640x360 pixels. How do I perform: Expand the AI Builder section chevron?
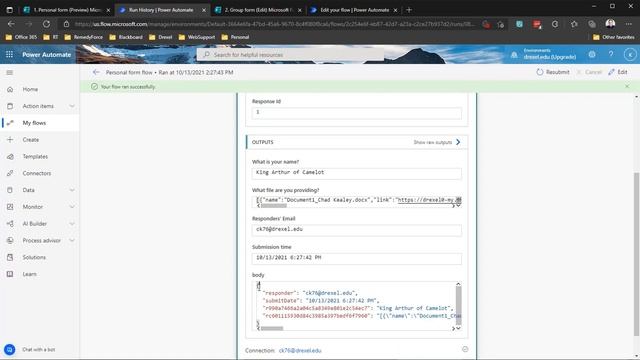click(x=72, y=224)
